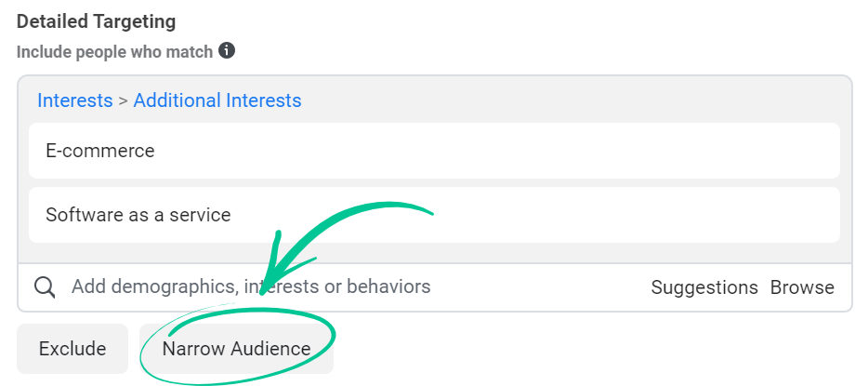The width and height of the screenshot is (868, 386).
Task: Open the Interests breadcrumb link
Action: [x=74, y=100]
